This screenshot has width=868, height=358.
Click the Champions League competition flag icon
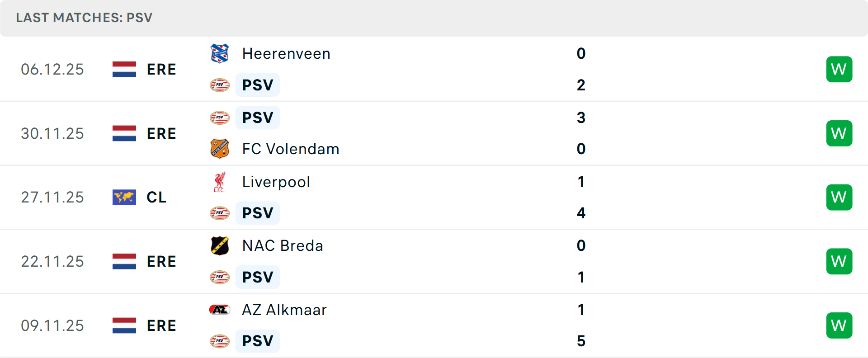[x=124, y=197]
